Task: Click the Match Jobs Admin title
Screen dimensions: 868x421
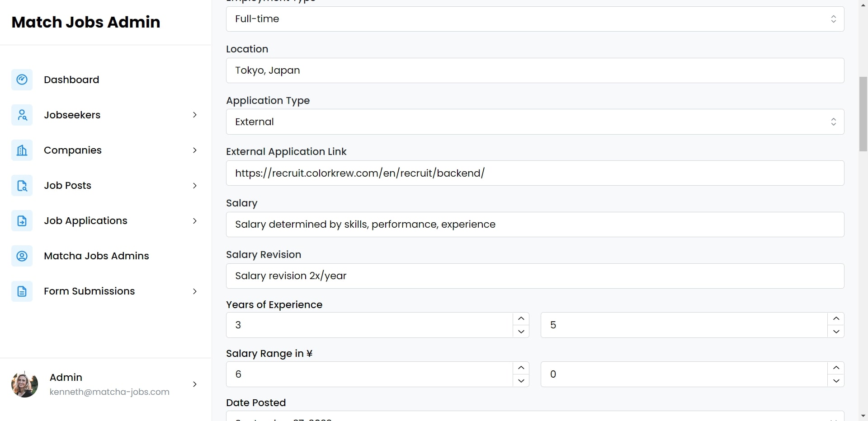Action: click(x=86, y=22)
